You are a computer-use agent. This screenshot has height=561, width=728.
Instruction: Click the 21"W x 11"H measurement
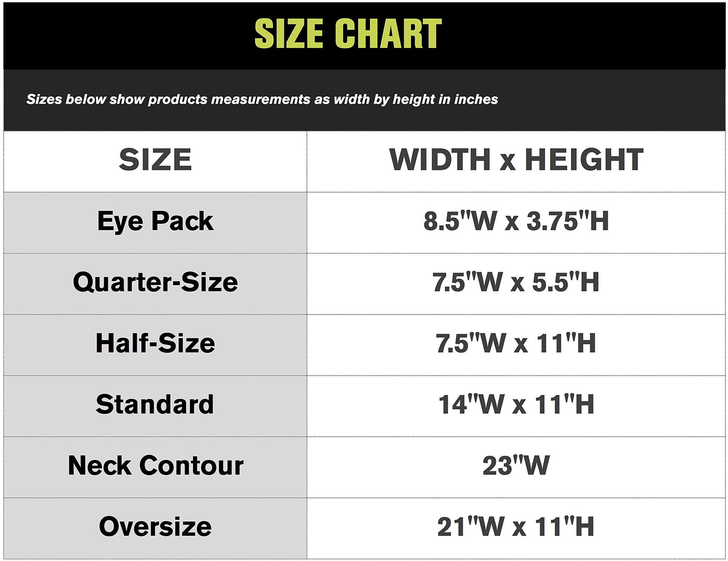[516, 527]
